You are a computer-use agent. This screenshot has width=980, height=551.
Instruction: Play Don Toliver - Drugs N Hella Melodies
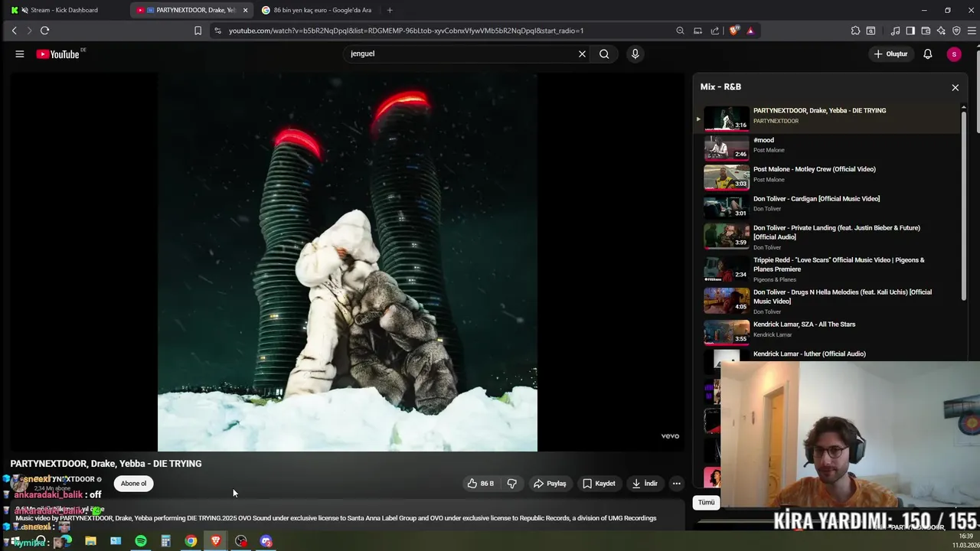pos(827,301)
